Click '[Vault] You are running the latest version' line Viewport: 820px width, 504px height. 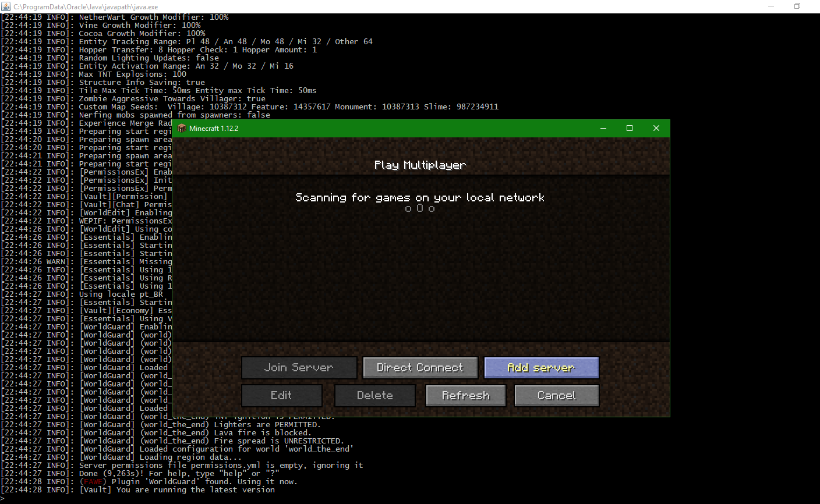tap(138, 490)
